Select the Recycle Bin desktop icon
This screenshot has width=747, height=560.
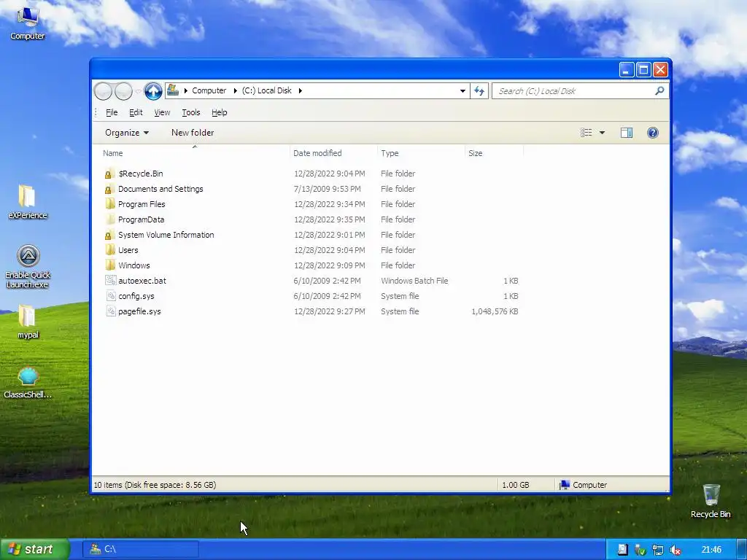tap(711, 501)
